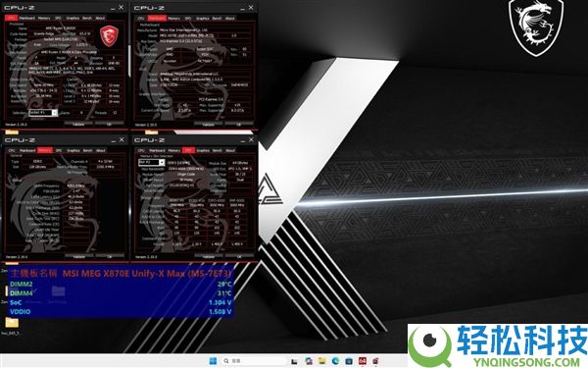The height and width of the screenshot is (368, 588).
Task: Click Validate in the SPD-tab window
Action: (x=209, y=256)
